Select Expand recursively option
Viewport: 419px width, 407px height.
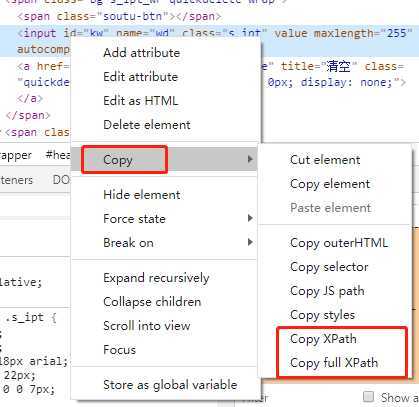(x=156, y=278)
